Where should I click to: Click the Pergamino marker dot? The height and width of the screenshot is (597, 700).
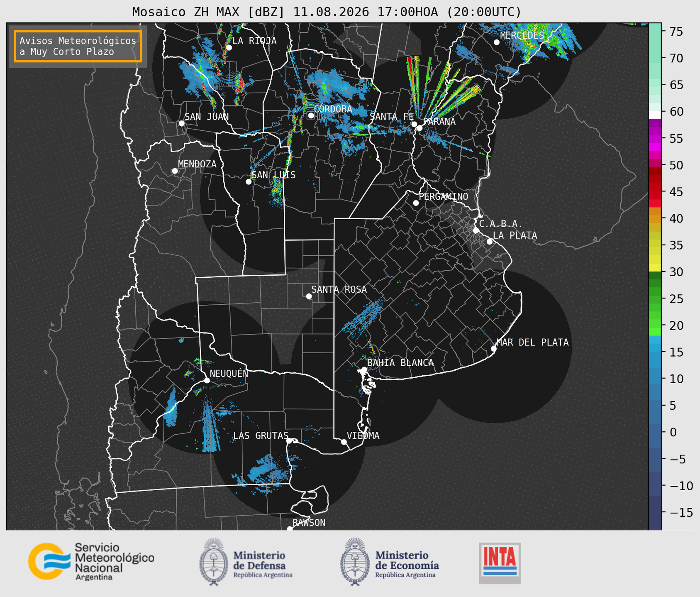416,203
